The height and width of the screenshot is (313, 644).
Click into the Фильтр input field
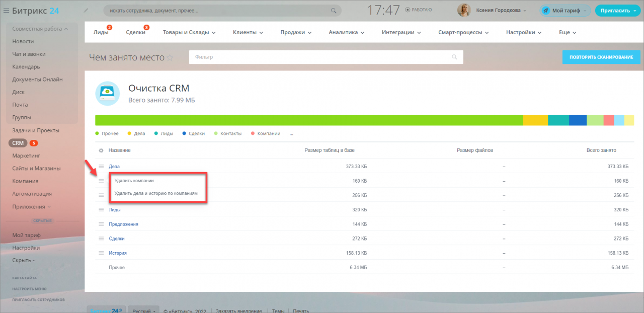tap(322, 57)
